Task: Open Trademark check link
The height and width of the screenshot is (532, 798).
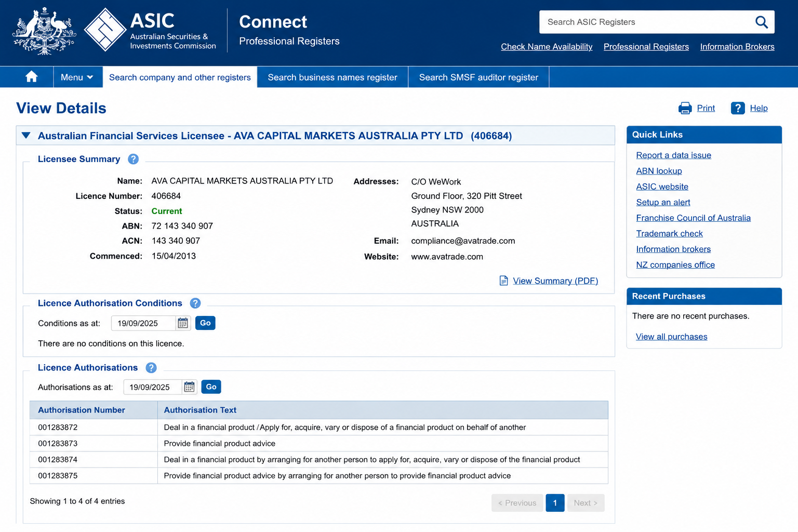Action: pos(669,234)
